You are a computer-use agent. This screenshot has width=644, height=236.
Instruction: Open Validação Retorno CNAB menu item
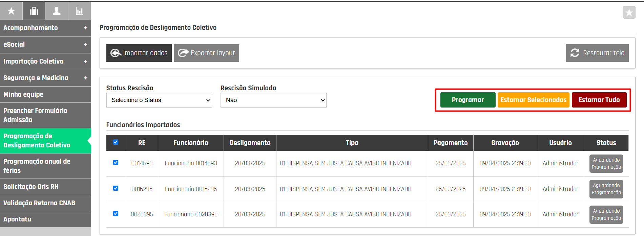pos(45,203)
